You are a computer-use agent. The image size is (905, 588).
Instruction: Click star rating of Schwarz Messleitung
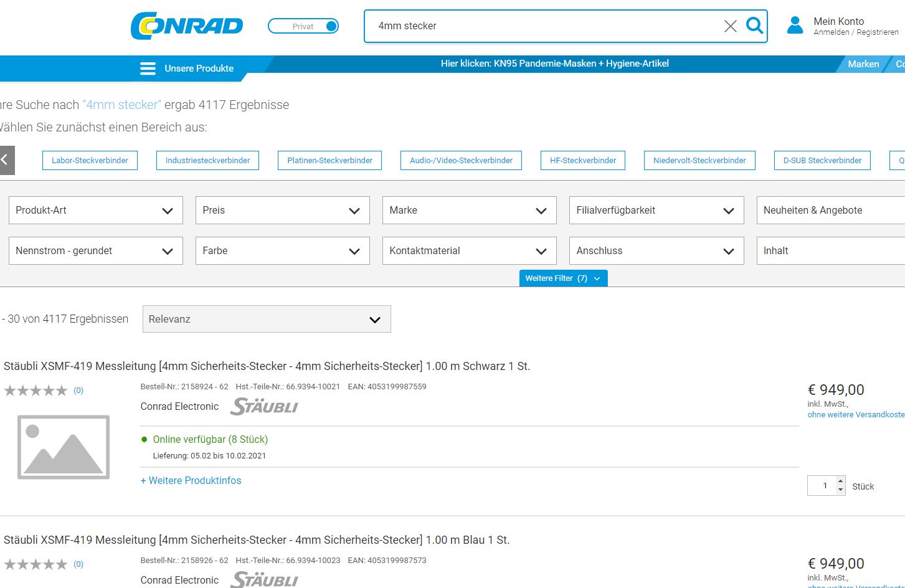pyautogui.click(x=36, y=391)
